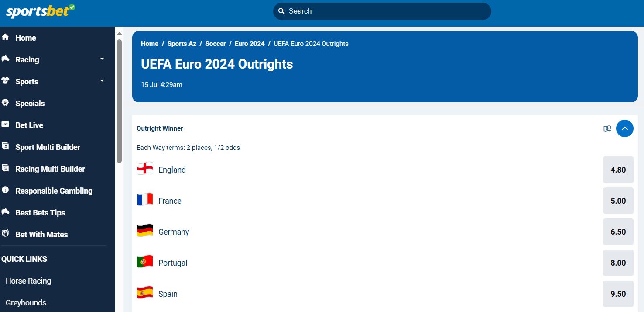Viewport: 644px width, 312px height.
Task: Click the Outright Winner heading
Action: [160, 128]
